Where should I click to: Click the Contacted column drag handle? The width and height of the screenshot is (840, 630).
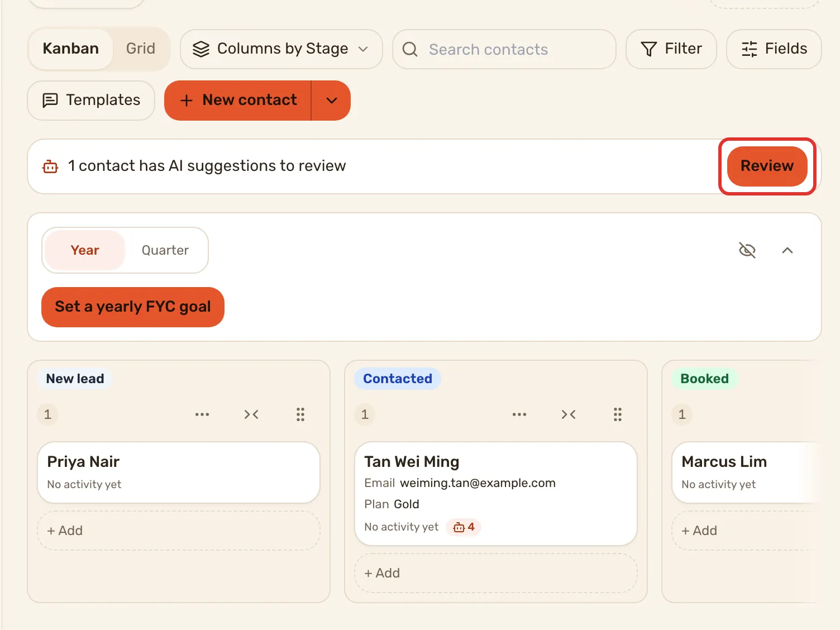pyautogui.click(x=618, y=414)
